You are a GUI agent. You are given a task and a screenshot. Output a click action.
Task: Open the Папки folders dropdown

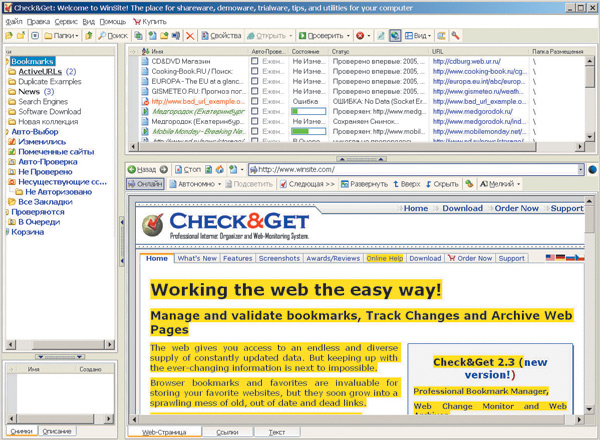62,36
